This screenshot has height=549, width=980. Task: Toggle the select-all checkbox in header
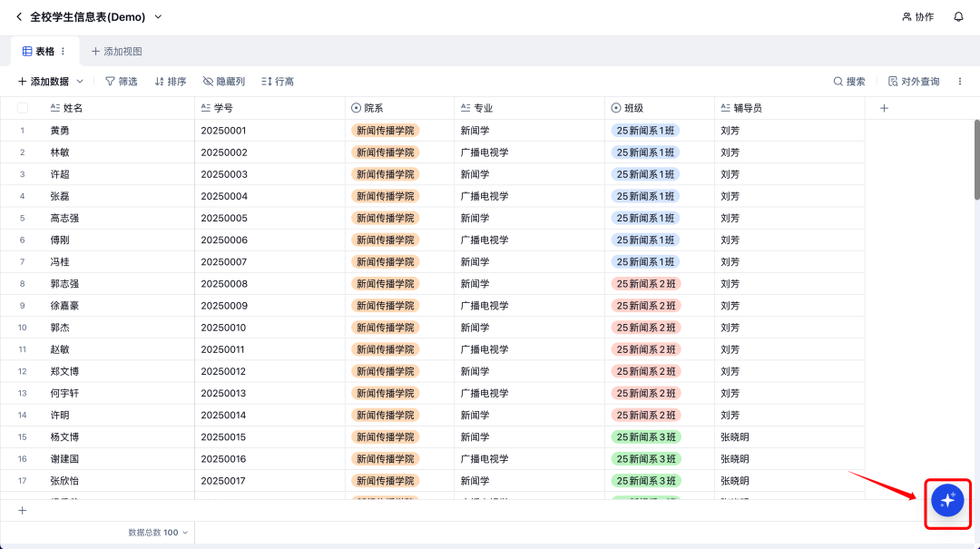23,108
